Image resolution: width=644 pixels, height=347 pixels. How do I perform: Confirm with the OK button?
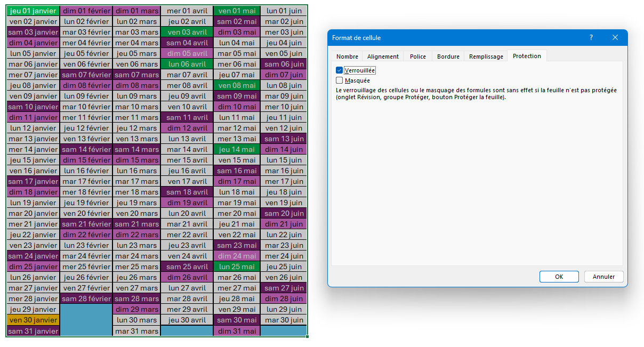(x=559, y=277)
